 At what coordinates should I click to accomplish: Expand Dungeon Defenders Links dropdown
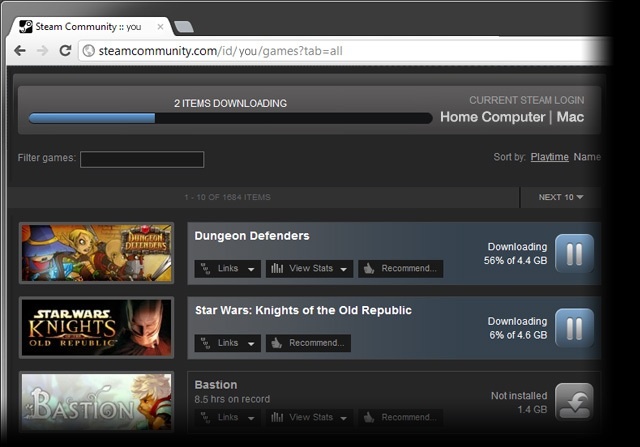click(228, 268)
